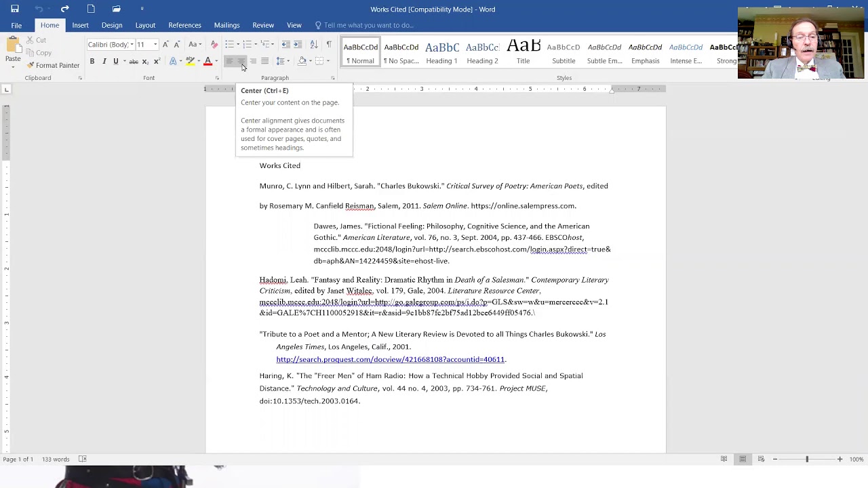Screen dimensions: 868x488
Task: Toggle Show/Hide paragraph marks
Action: pos(329,44)
